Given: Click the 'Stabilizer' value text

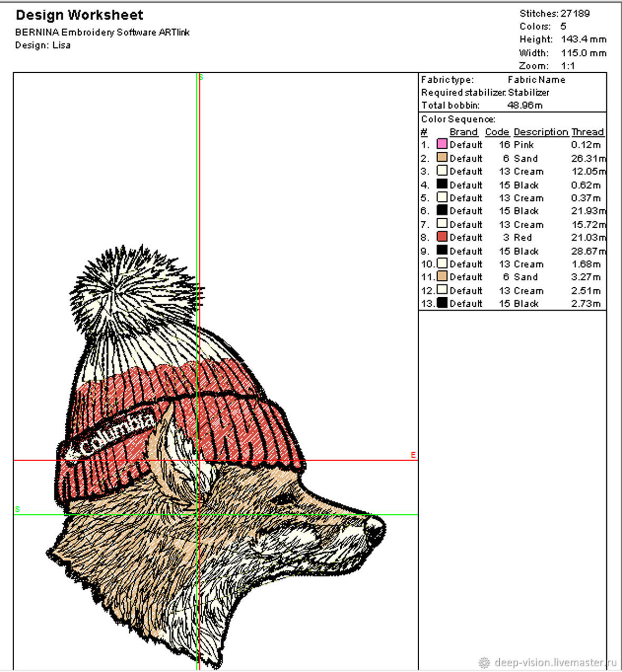Looking at the screenshot, I should pyautogui.click(x=529, y=92).
